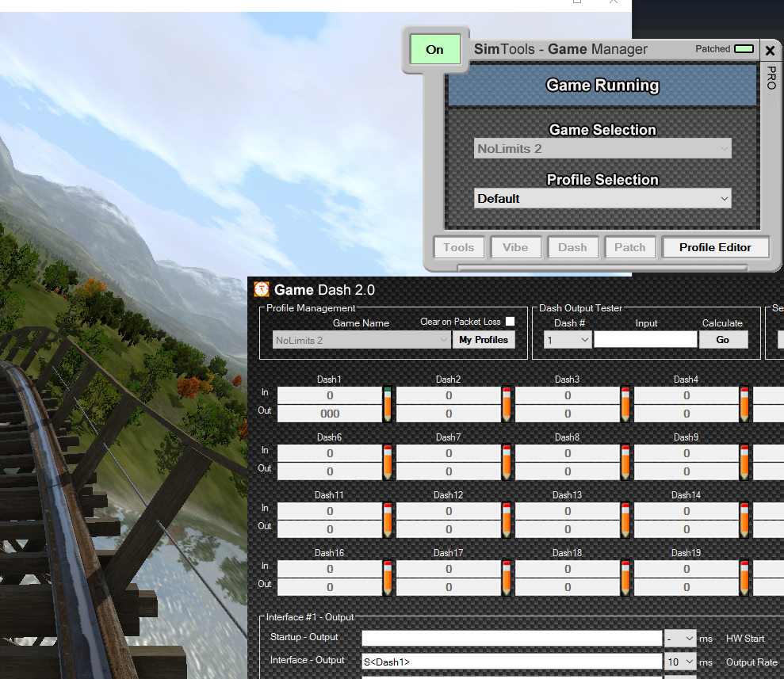Click the Dash16 In value field
The image size is (784, 679).
click(x=330, y=569)
